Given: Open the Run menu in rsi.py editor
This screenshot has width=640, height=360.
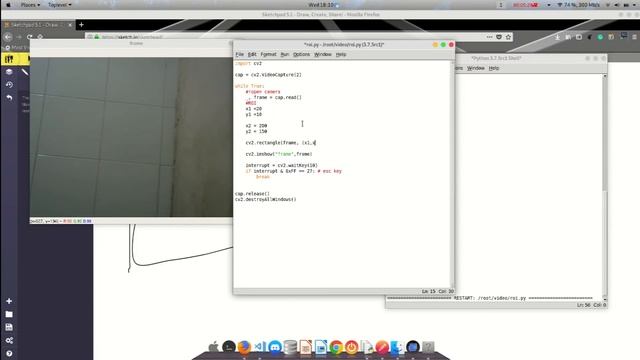Looking at the screenshot, I should pos(285,54).
